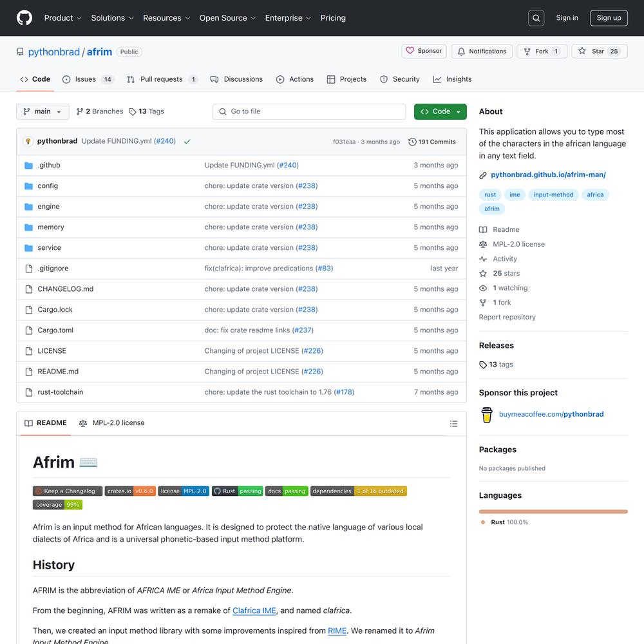Image resolution: width=644 pixels, height=644 pixels.
Task: Click the Go to file field
Action: pos(309,111)
